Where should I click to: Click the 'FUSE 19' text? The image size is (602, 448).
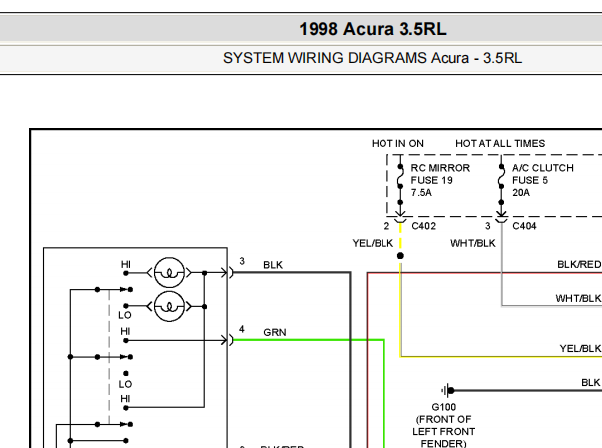coord(432,180)
